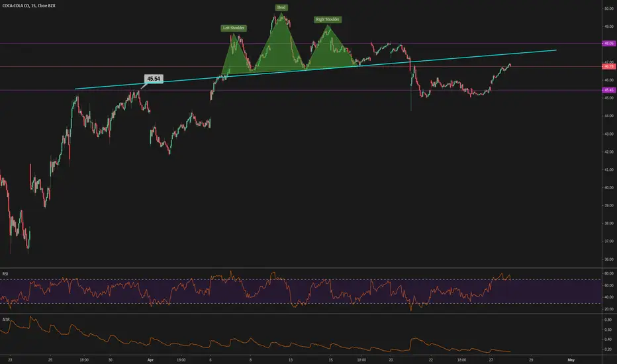
Task: Click the Apr label on time axis
Action: tap(150, 359)
